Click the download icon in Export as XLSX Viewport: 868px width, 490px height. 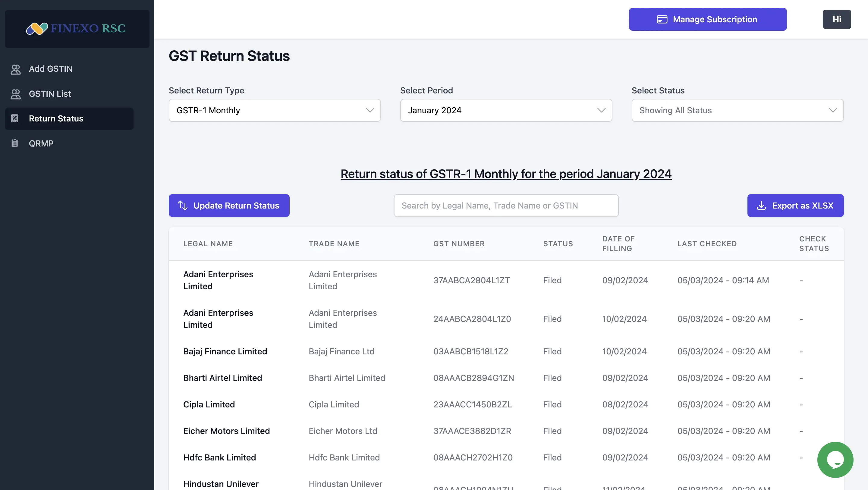[761, 206]
